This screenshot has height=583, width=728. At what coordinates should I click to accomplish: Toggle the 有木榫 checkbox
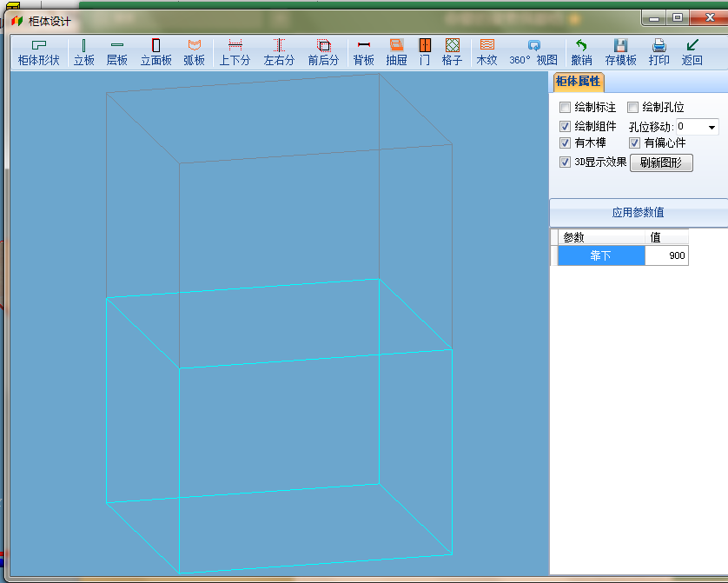565,143
